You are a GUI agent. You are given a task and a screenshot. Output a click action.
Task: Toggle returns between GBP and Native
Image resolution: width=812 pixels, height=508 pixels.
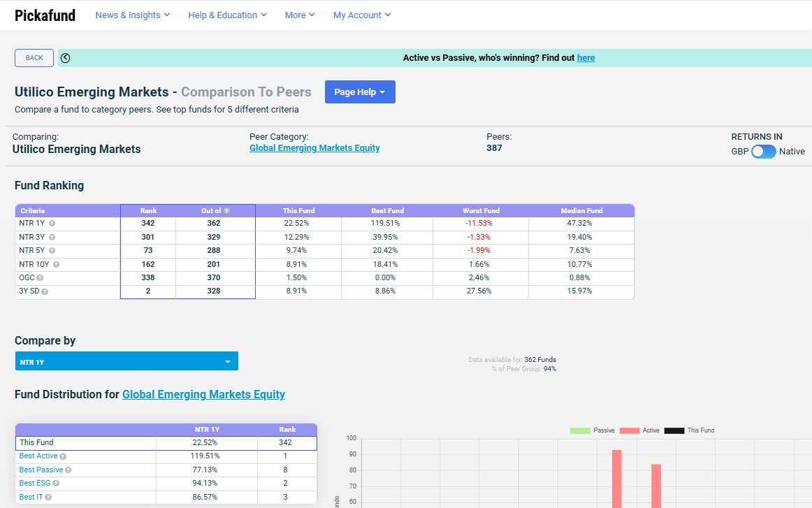click(763, 151)
